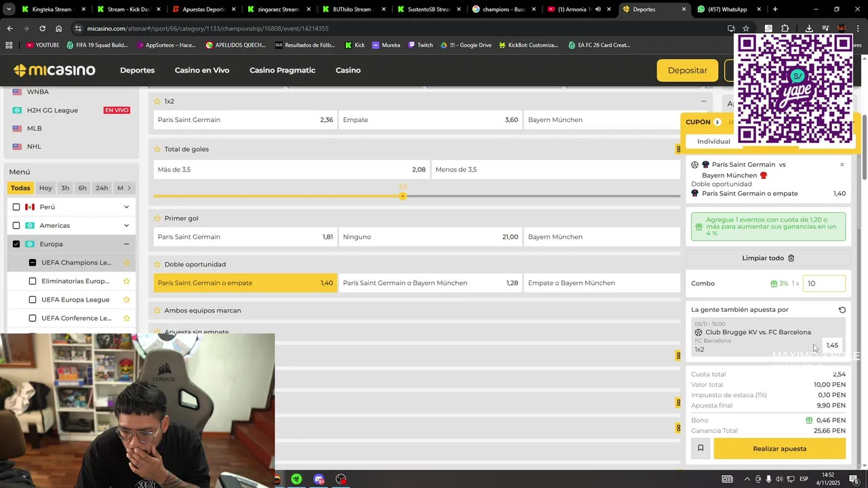Expand the Americas category chevron
The height and width of the screenshot is (488, 868).
pos(126,225)
